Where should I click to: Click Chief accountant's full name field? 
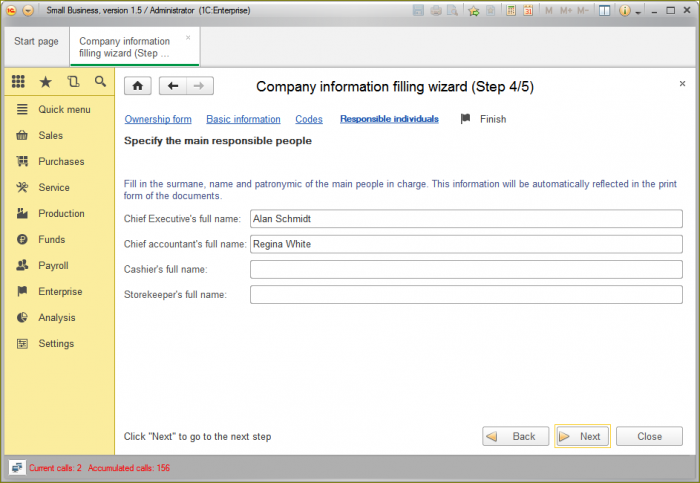(466, 244)
